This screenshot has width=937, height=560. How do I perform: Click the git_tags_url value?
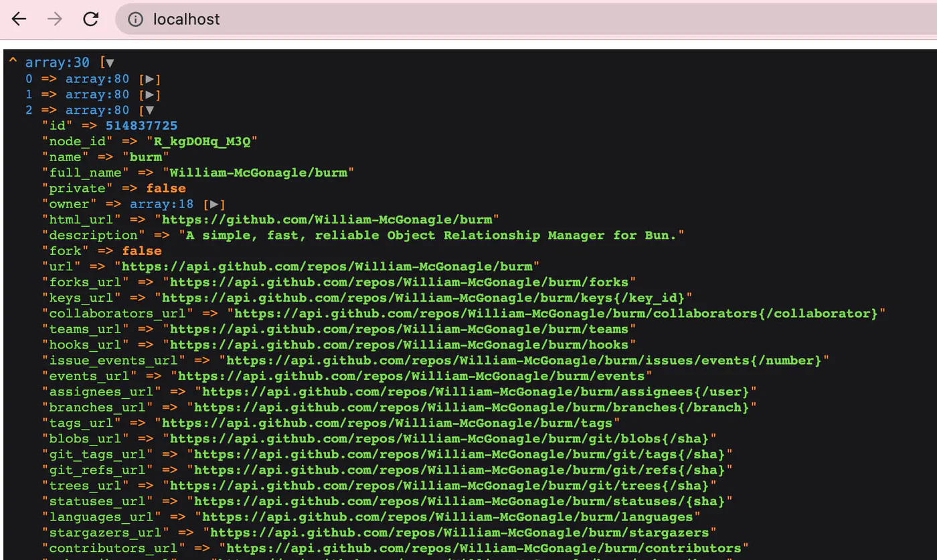coord(460,454)
